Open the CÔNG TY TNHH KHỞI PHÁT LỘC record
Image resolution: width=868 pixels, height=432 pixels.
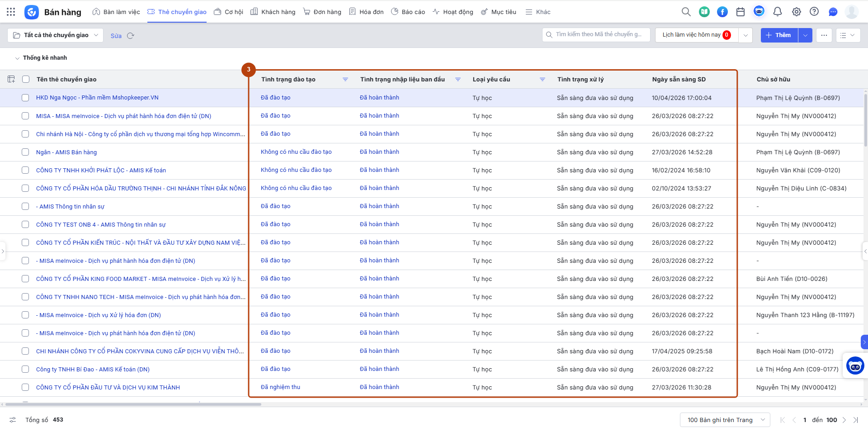(101, 170)
